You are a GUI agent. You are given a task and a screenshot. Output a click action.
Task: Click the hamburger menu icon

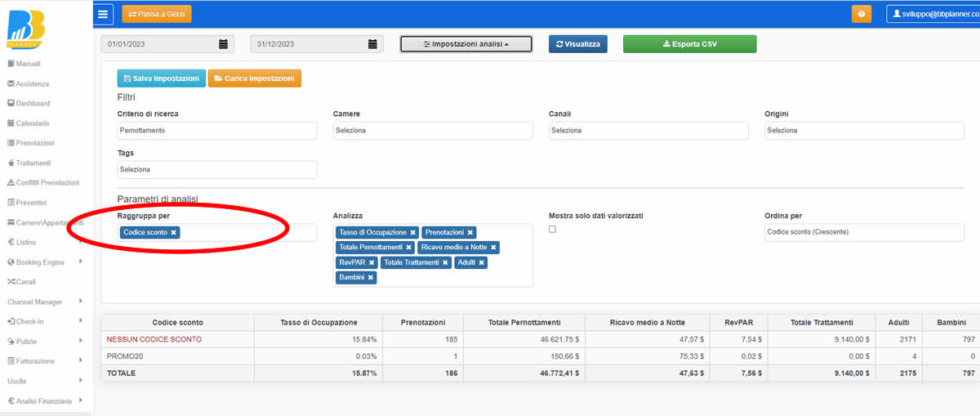103,14
